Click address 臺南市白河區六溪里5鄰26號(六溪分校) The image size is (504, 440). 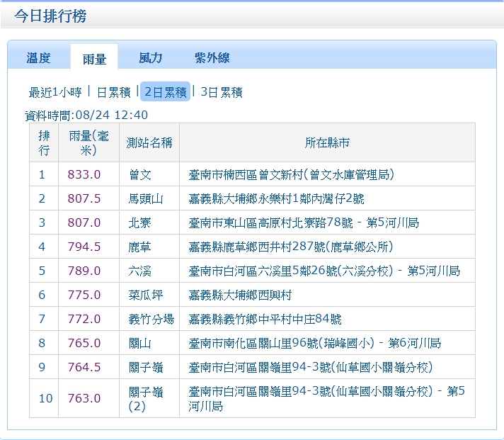(x=291, y=271)
